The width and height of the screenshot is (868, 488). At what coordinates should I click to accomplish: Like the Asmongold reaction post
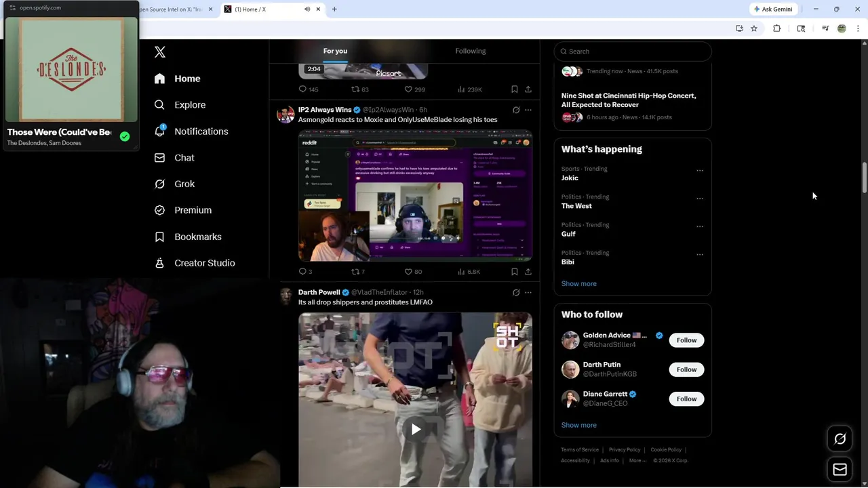(x=413, y=272)
